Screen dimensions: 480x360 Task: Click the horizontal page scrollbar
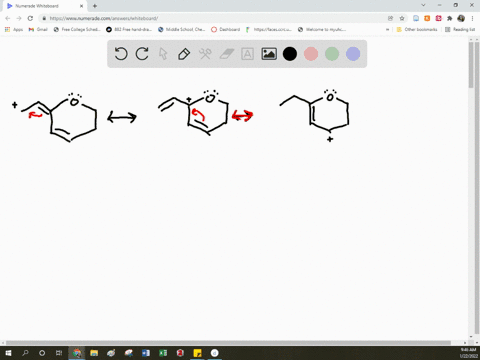point(228,343)
